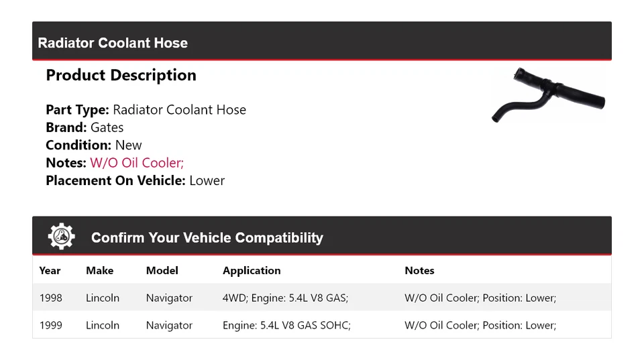The image size is (644, 360).
Task: Click the Make column header
Action: point(99,271)
